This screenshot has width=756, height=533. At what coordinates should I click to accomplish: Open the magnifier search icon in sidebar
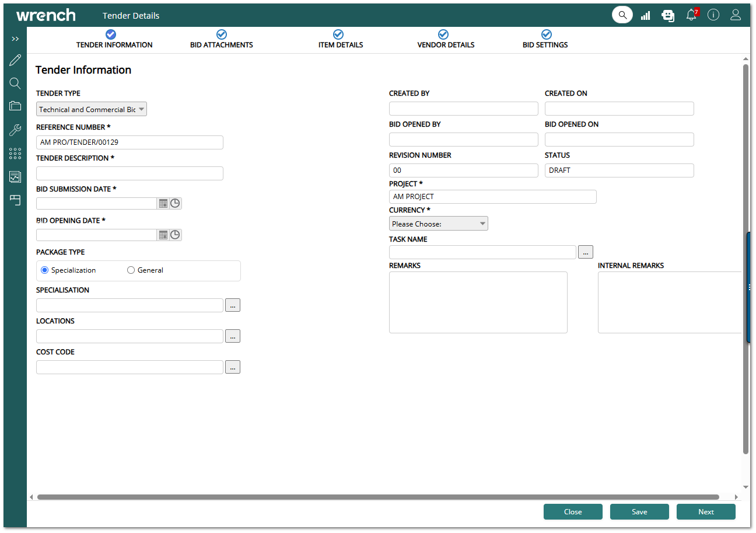(x=15, y=83)
